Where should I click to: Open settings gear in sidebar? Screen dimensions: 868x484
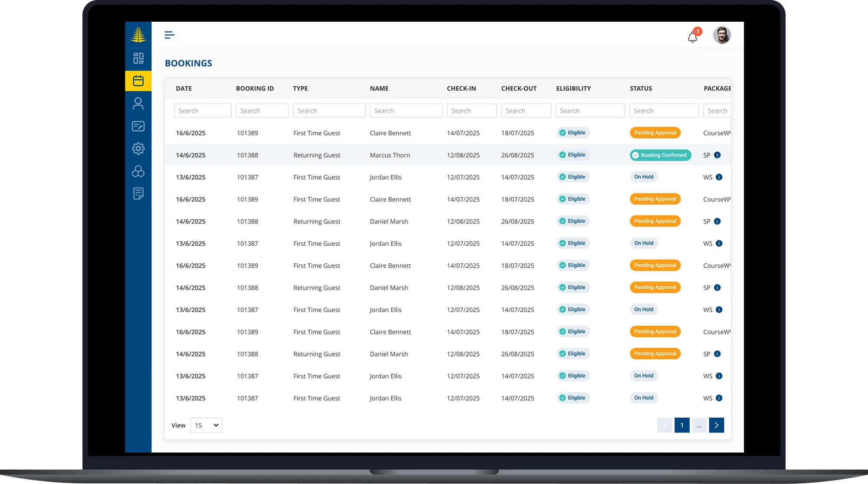[x=138, y=148]
